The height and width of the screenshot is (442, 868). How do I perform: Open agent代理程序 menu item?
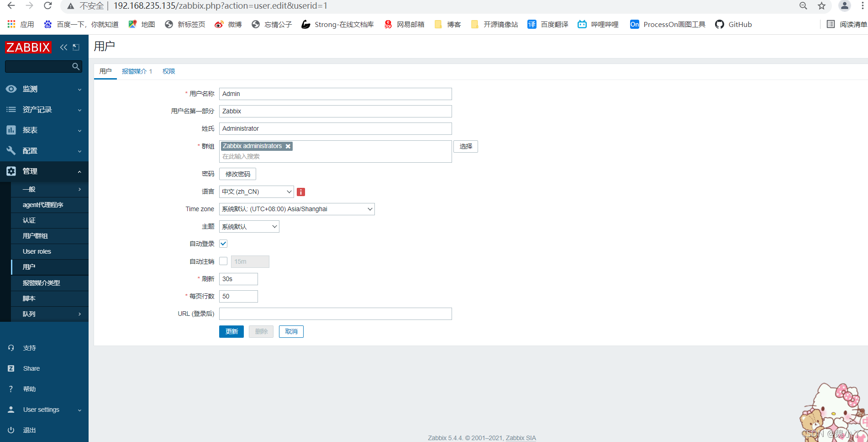tap(50, 205)
